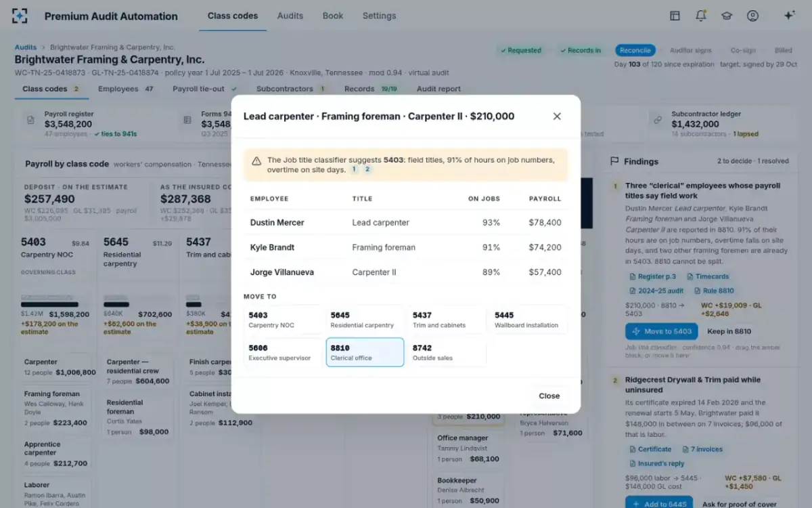Image resolution: width=812 pixels, height=508 pixels.
Task: Click the Premium Audit Automation logo icon
Action: click(x=20, y=16)
